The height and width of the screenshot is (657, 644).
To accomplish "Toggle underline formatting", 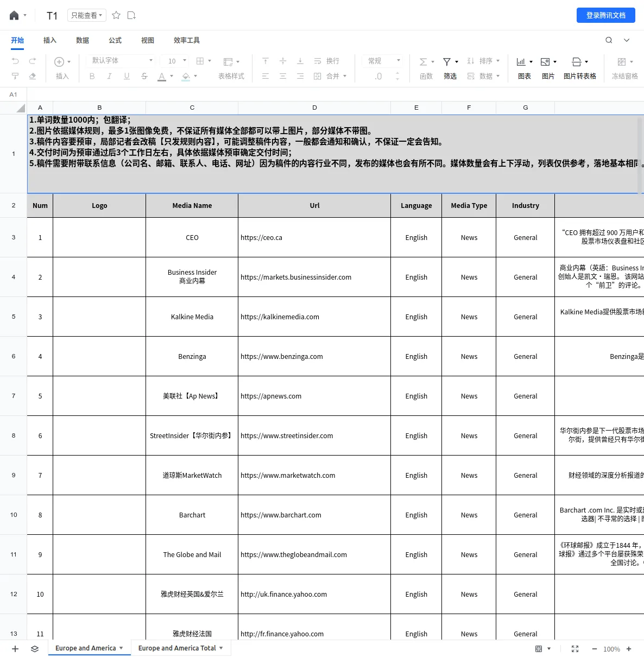I will point(127,76).
